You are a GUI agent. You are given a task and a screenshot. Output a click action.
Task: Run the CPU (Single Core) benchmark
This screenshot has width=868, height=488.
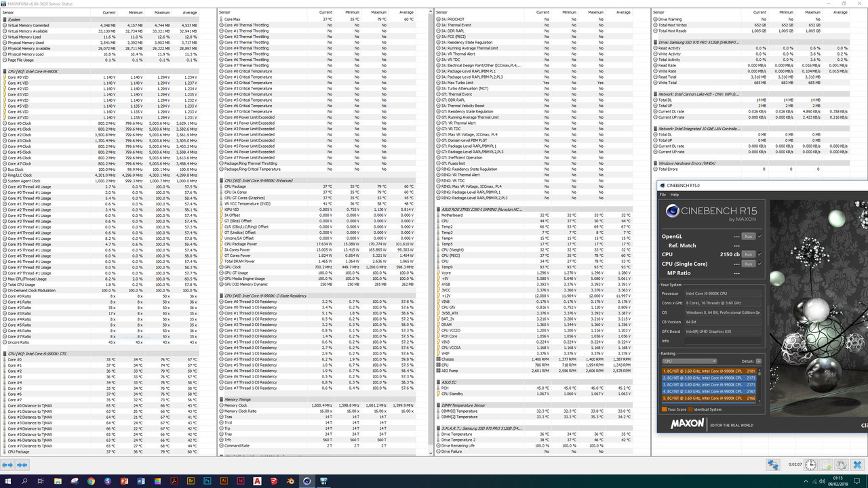click(x=749, y=263)
